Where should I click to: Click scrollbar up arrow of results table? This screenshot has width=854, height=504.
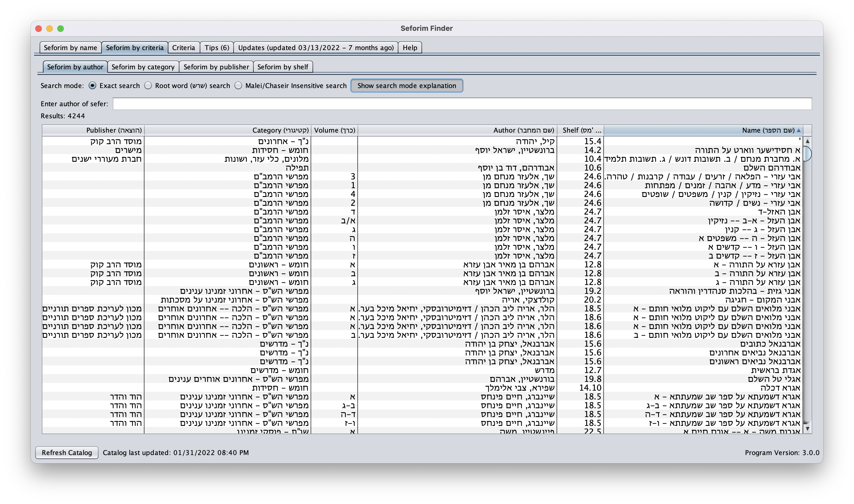808,141
